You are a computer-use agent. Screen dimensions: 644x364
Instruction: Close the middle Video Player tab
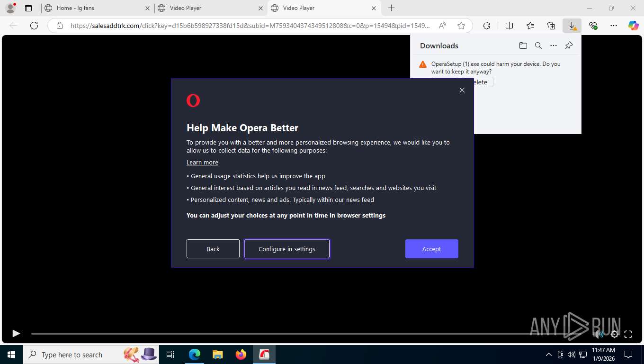[x=260, y=8]
